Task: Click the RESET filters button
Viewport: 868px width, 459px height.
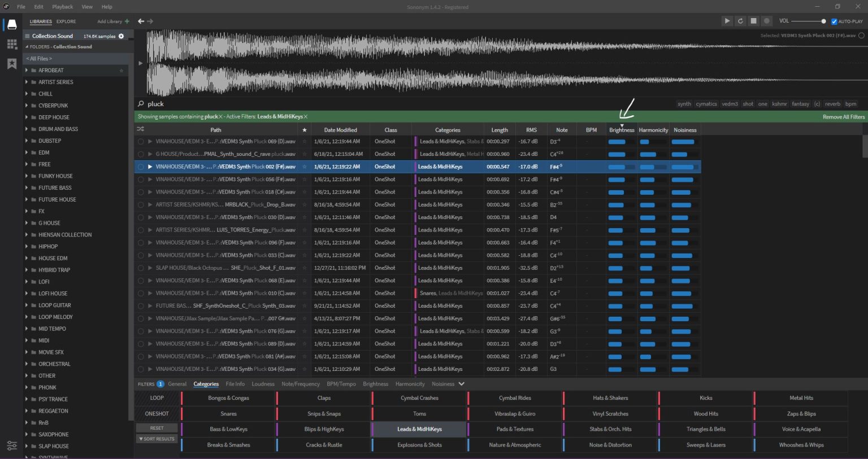Action: pyautogui.click(x=157, y=428)
